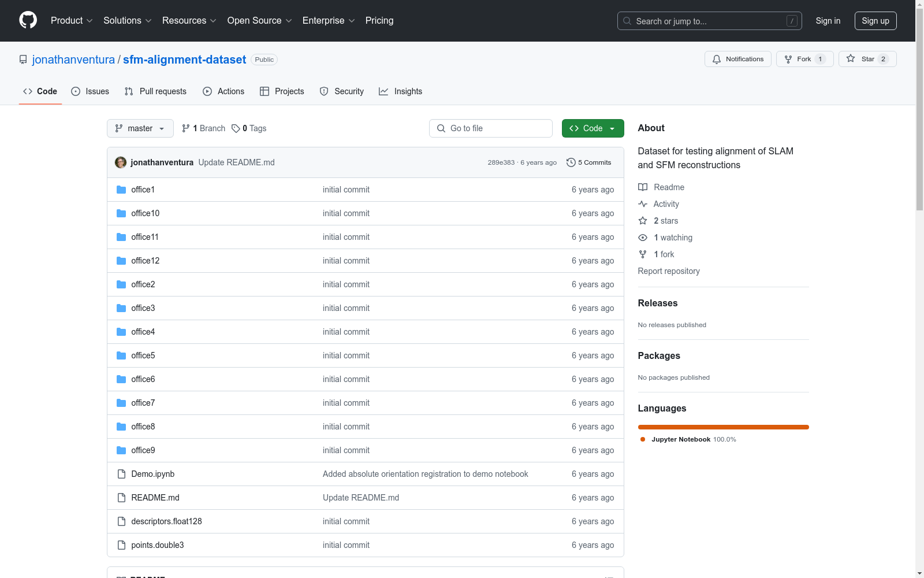This screenshot has width=924, height=578.
Task: Expand the Open Source menu
Action: (x=260, y=20)
